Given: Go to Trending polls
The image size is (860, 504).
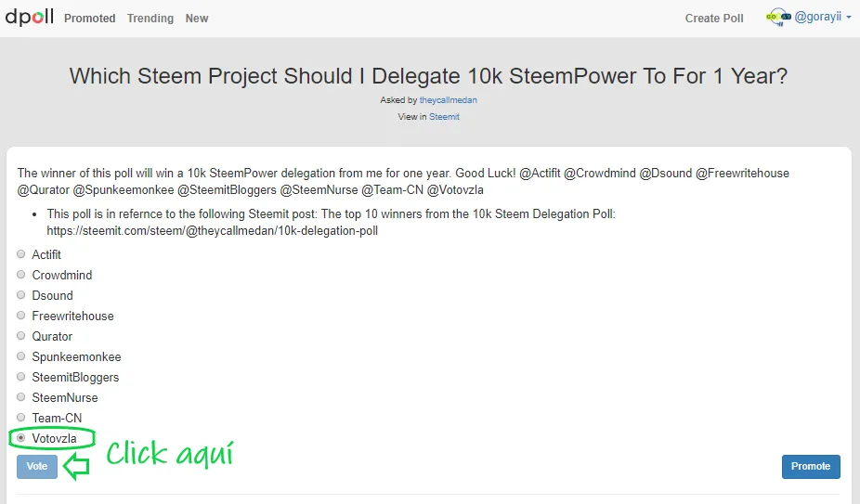Looking at the screenshot, I should tap(150, 18).
